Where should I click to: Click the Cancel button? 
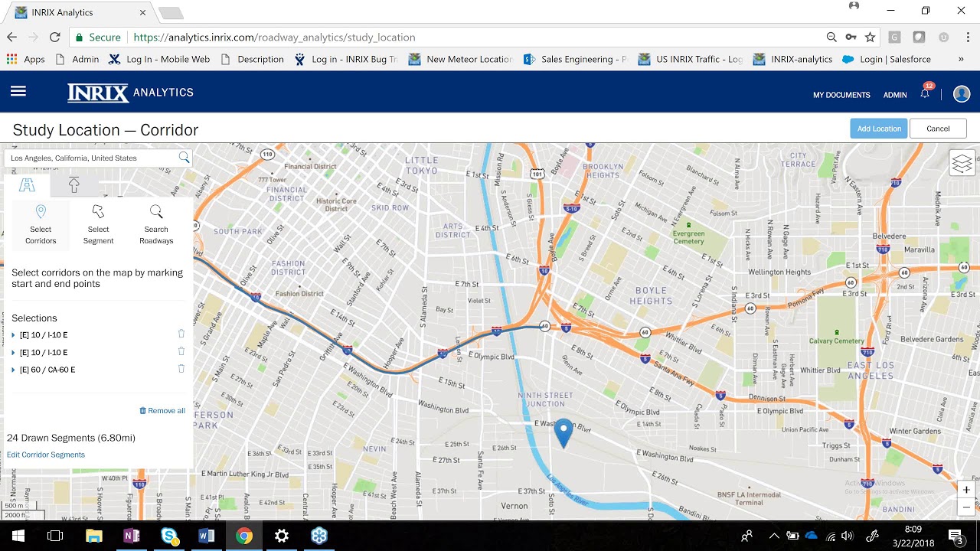coord(938,129)
